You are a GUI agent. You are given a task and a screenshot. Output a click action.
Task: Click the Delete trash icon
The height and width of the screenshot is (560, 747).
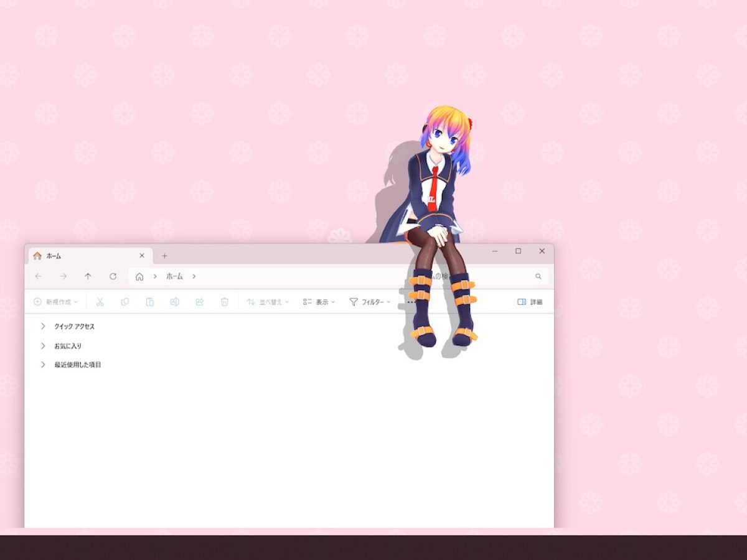click(x=225, y=302)
